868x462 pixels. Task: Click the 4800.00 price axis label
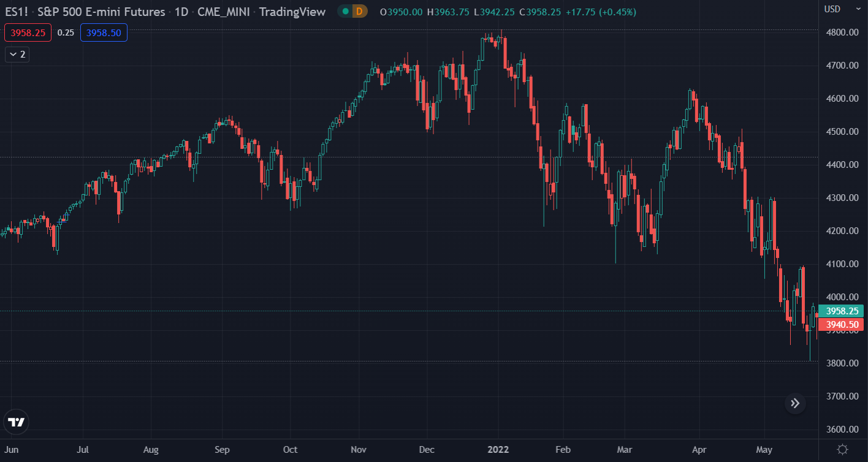(842, 32)
